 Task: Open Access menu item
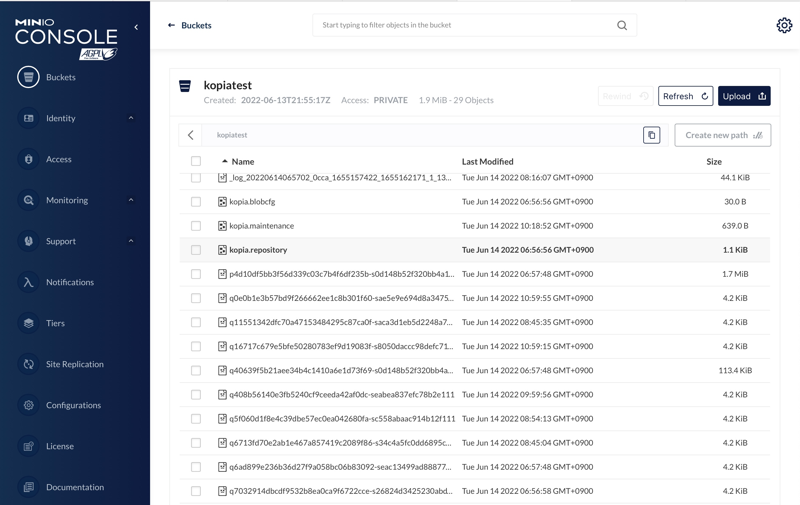point(59,159)
